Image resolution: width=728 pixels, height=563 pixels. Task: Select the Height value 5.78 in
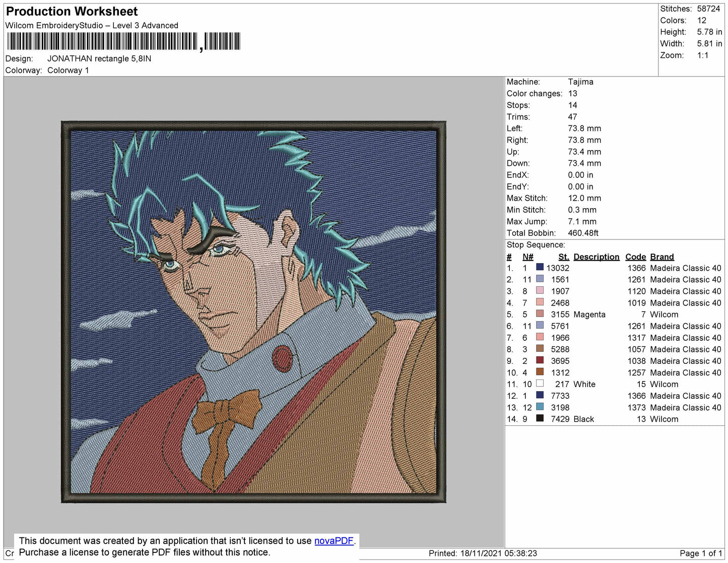click(x=709, y=32)
